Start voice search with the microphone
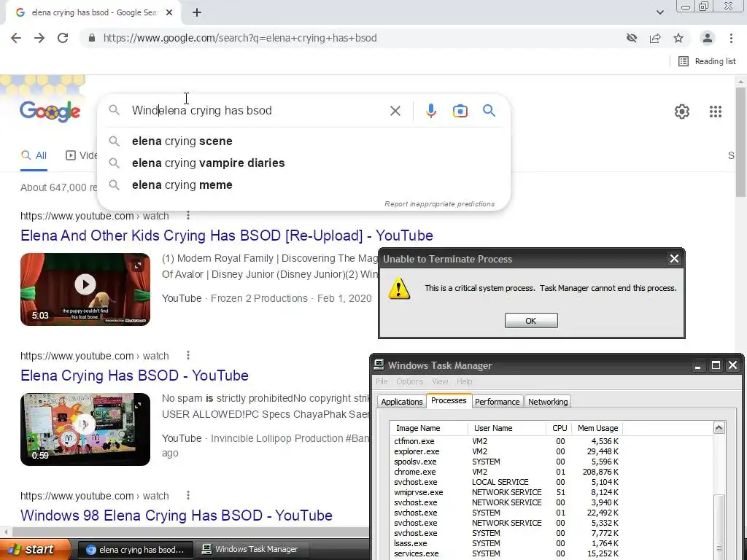The width and height of the screenshot is (747, 560). [x=430, y=111]
